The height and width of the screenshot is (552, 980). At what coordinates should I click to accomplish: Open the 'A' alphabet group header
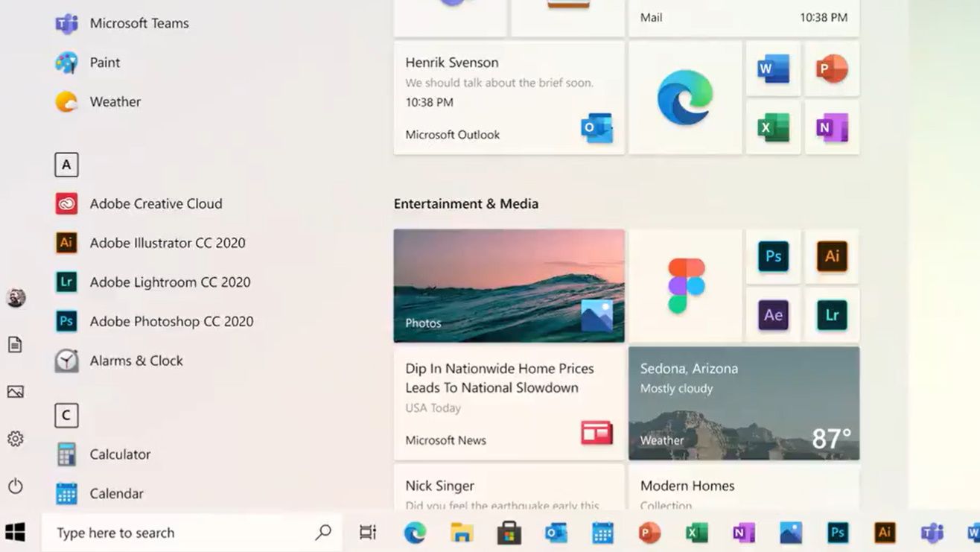tap(66, 165)
